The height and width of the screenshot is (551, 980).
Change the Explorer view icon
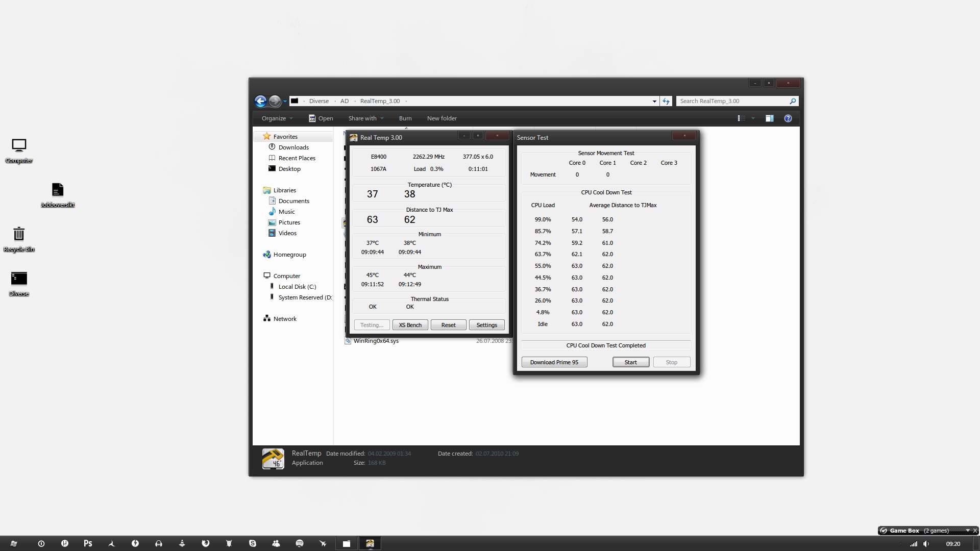pos(741,118)
